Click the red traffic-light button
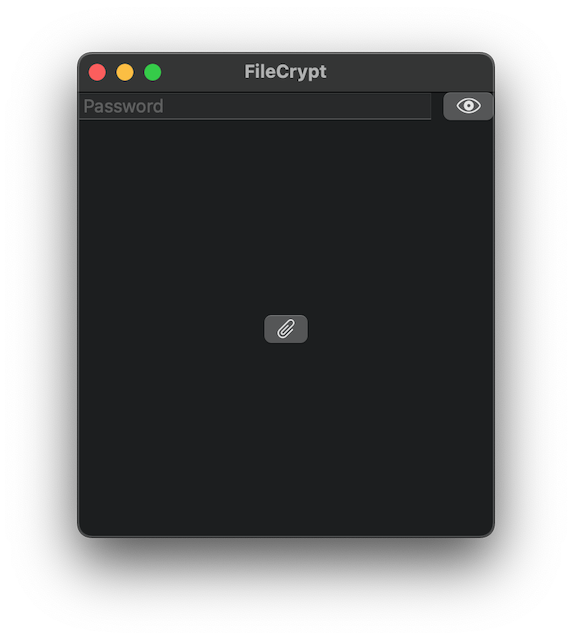The height and width of the screenshot is (640, 572). pyautogui.click(x=97, y=72)
